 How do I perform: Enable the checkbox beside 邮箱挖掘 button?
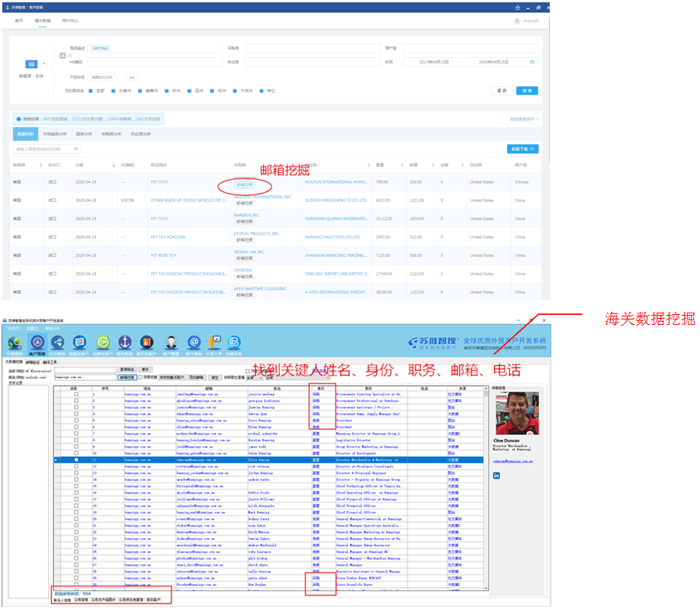(140, 377)
